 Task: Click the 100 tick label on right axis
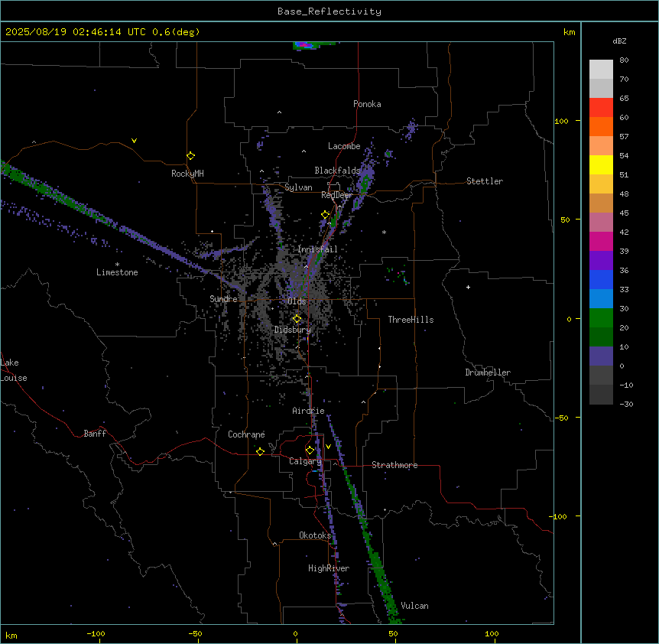click(561, 121)
